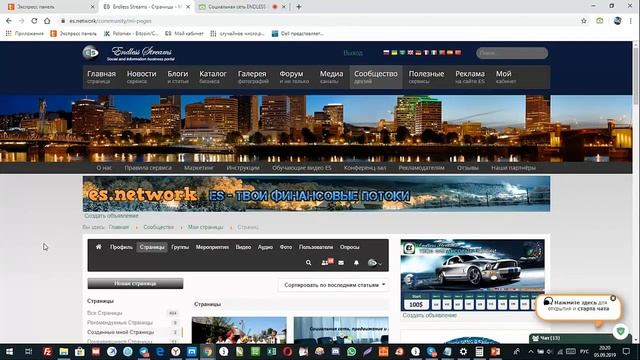
Task: Switch to the Группы tab
Action: coord(180,247)
